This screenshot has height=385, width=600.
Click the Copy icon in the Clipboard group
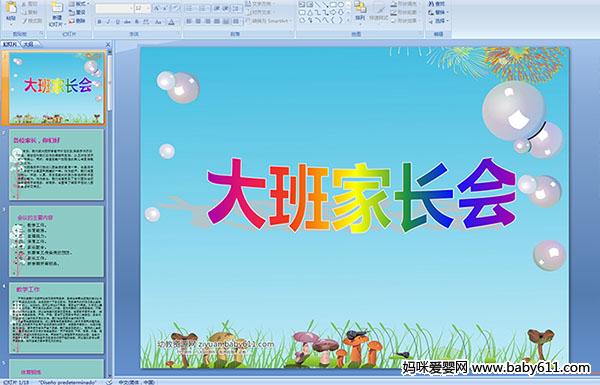point(24,13)
